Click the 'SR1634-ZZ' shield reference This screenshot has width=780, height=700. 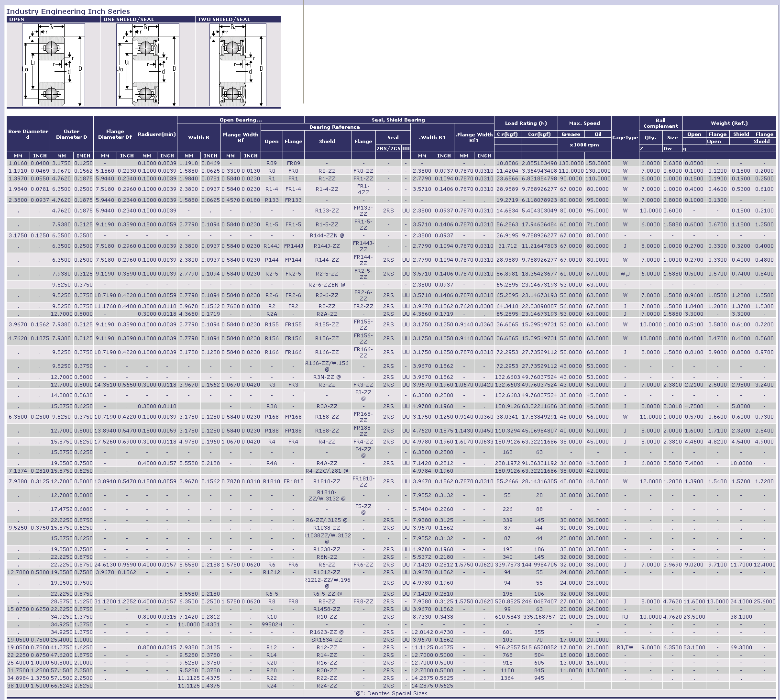(327, 640)
